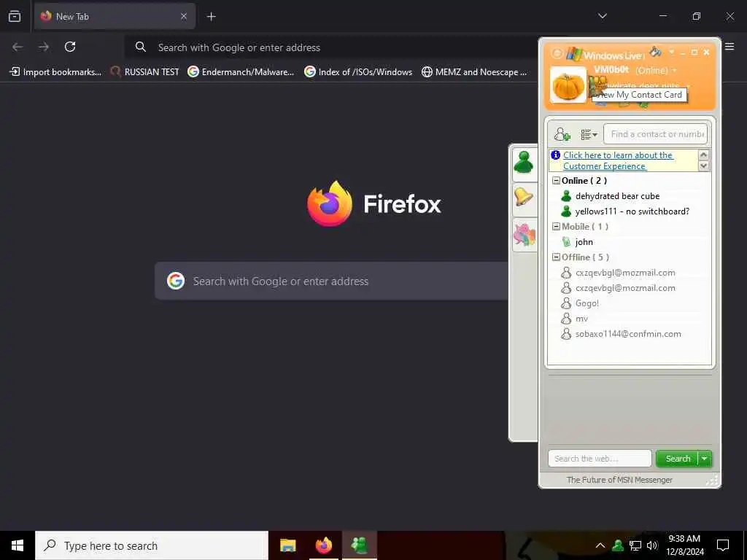Open the contact list layout dropdown
Screen dimensions: 747x560
click(589, 135)
